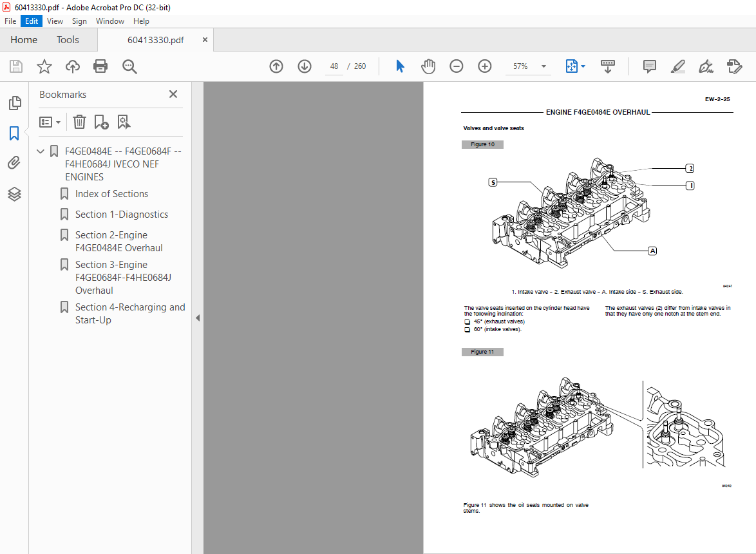
Task: Print the document with printer icon
Action: 100,66
